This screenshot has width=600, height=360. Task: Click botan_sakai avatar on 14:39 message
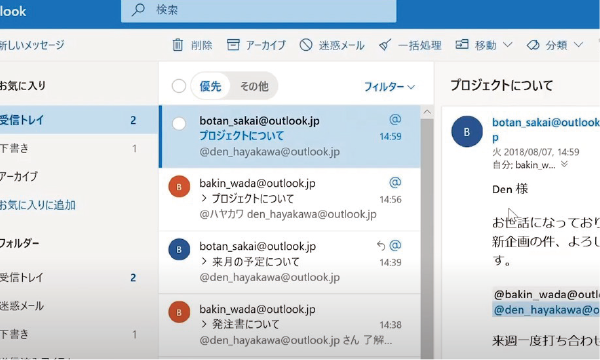click(x=179, y=249)
